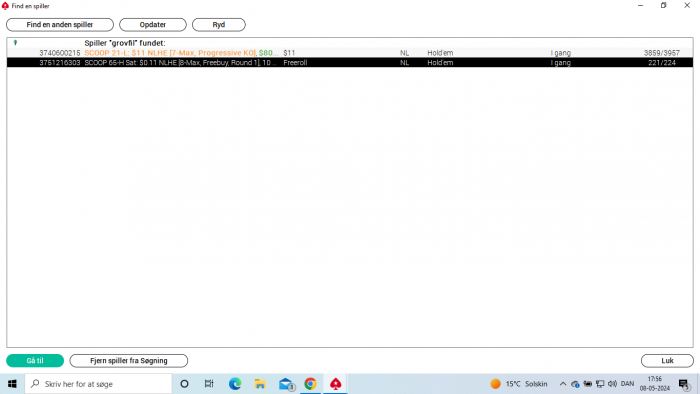
Task: Open the Mail app icon
Action: (286, 384)
